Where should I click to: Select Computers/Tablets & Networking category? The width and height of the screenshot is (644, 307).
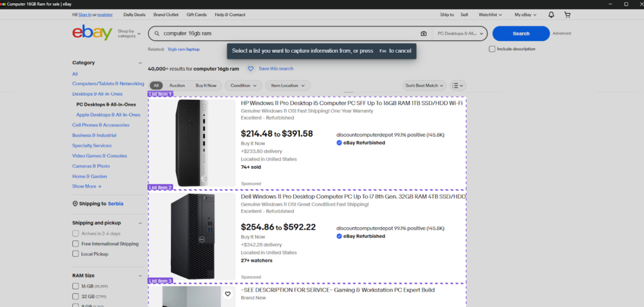coord(108,84)
